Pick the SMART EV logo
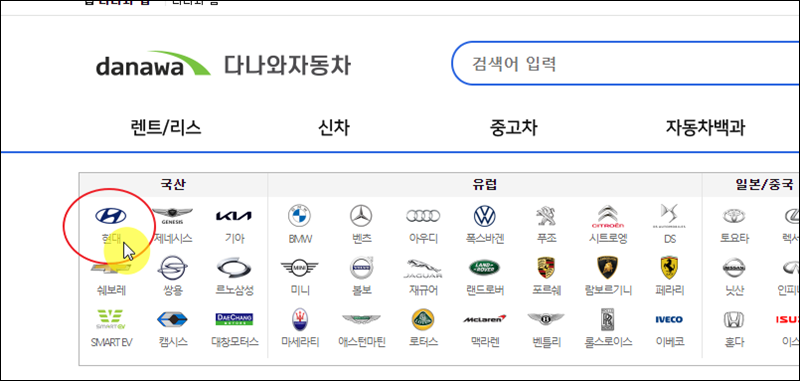Screen dimensions: 800x381 [x=111, y=319]
